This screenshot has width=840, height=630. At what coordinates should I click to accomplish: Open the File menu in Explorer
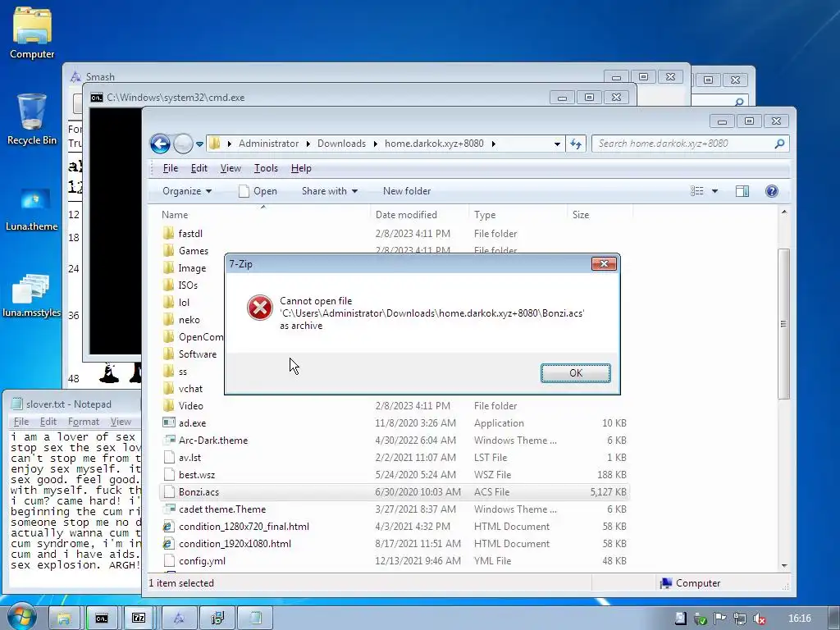click(171, 168)
